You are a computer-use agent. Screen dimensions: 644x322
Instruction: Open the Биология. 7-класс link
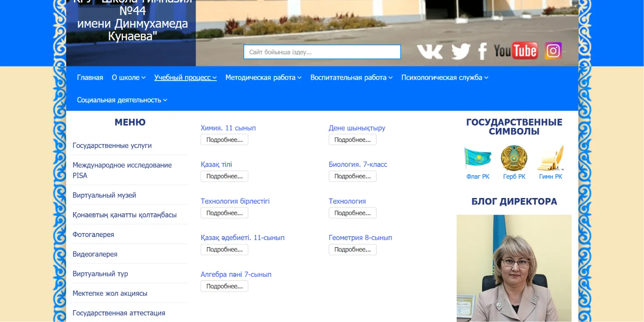click(x=358, y=164)
